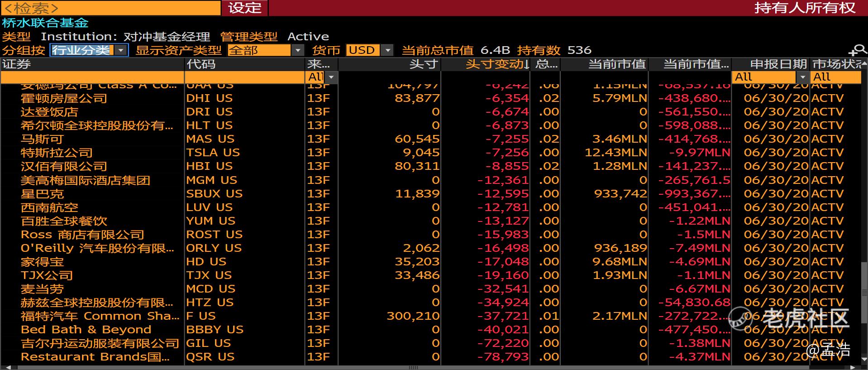Open the 桥水联合基金 fund name link
868x370 pixels.
pos(45,23)
